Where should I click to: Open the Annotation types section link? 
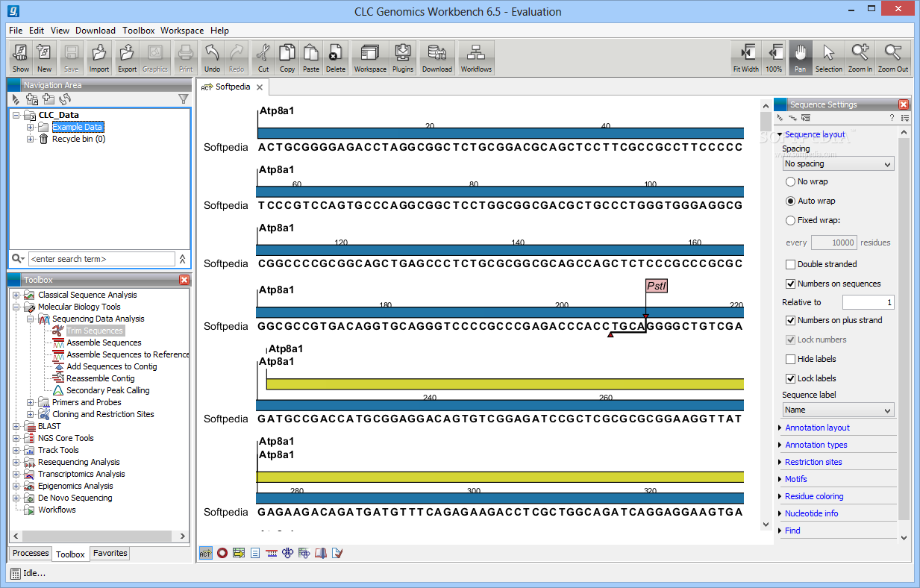816,445
